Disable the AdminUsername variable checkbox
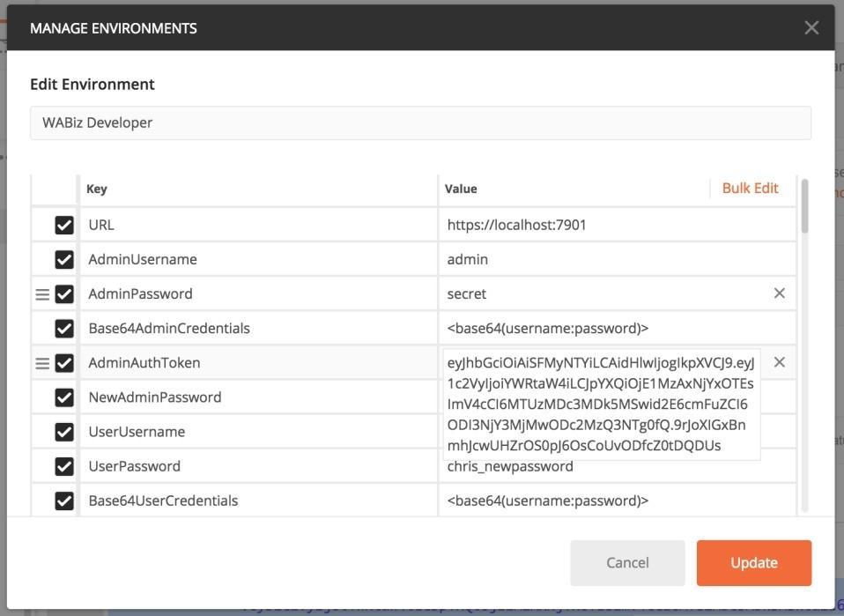The height and width of the screenshot is (616, 844). pyautogui.click(x=64, y=260)
